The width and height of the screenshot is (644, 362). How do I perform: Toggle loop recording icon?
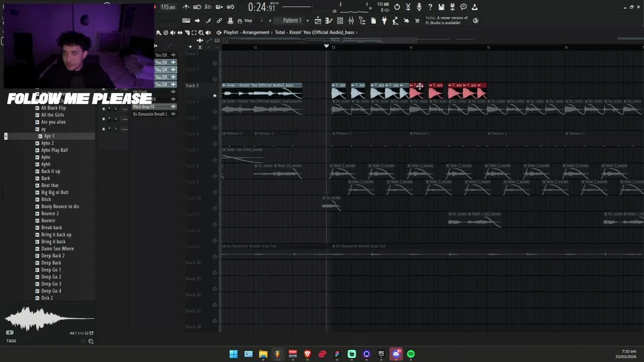pyautogui.click(x=230, y=7)
